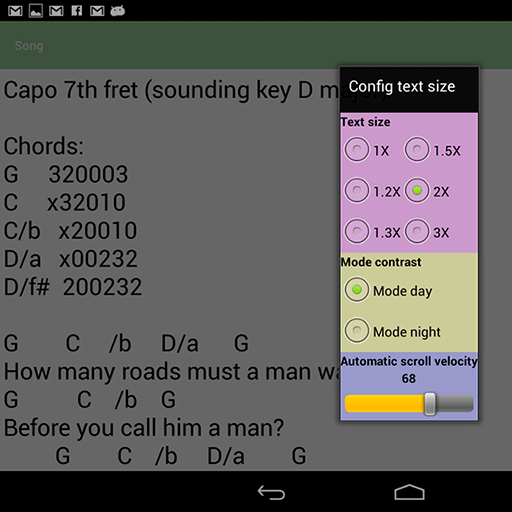Screen dimensions: 512x512
Task: Click the velocity value 68
Action: coord(409,379)
